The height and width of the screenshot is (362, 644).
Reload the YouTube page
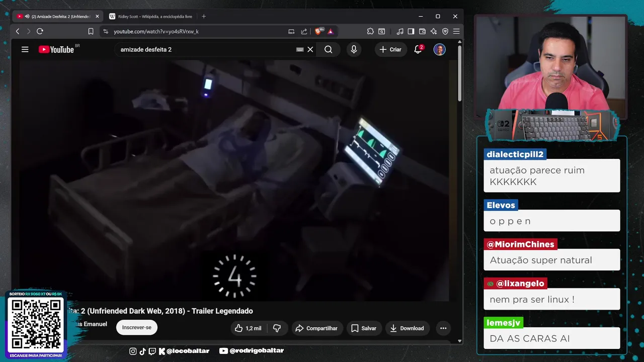tap(40, 31)
